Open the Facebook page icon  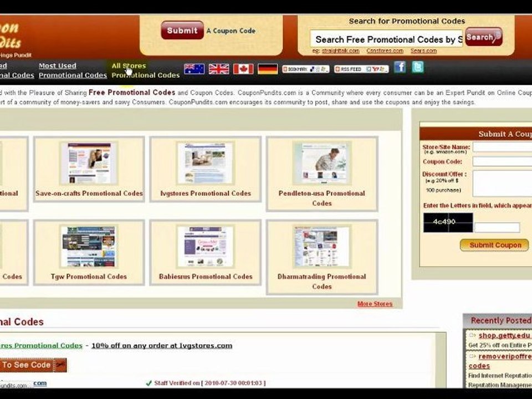tap(400, 67)
